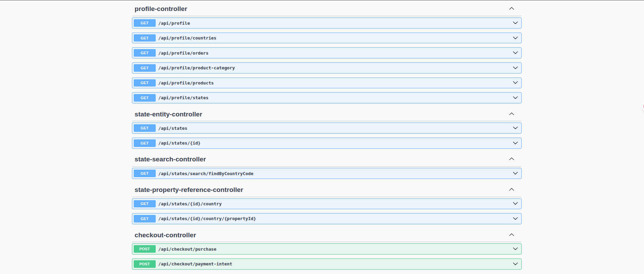The width and height of the screenshot is (644, 274).
Task: Select the "/api/profile/countries" path text
Action: 187,38
